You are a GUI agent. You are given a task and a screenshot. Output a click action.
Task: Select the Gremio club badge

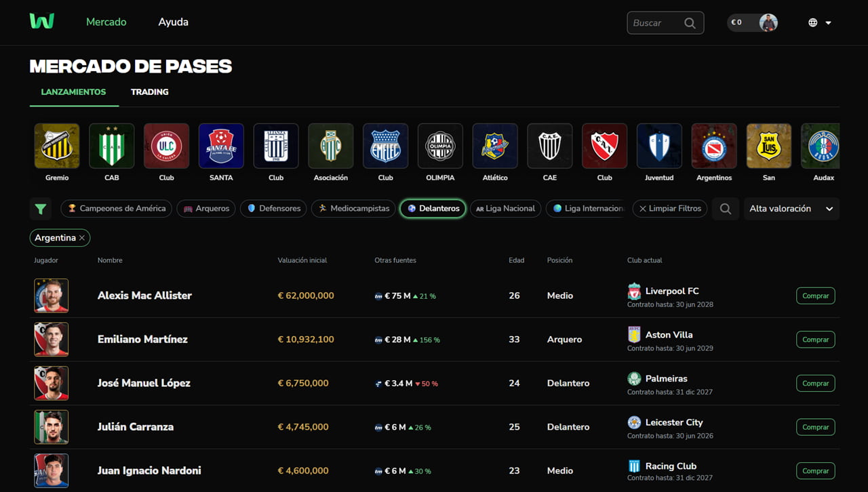pos(57,146)
